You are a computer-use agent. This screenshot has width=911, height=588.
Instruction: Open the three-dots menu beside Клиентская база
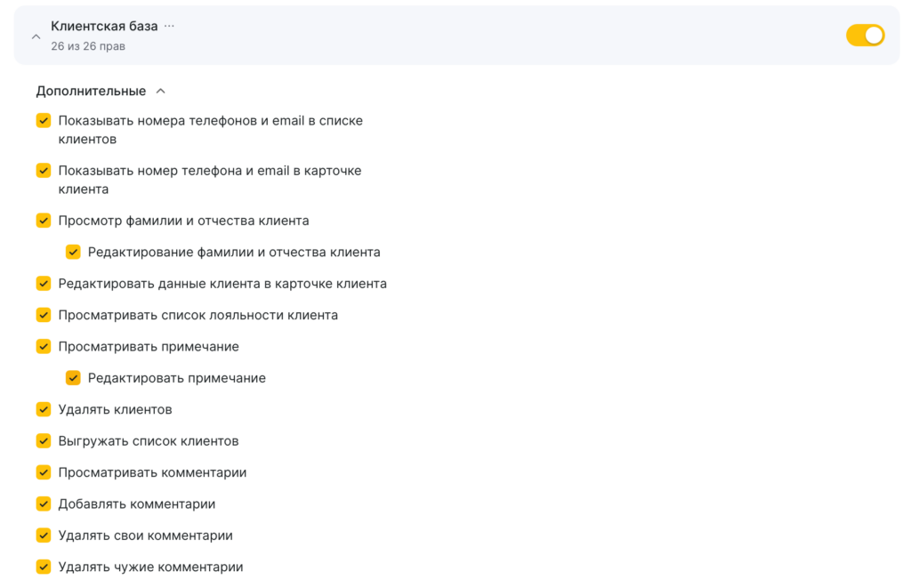[169, 26]
